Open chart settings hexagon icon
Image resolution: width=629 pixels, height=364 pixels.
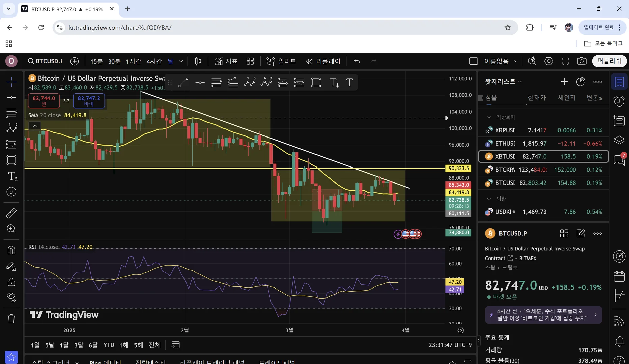549,61
